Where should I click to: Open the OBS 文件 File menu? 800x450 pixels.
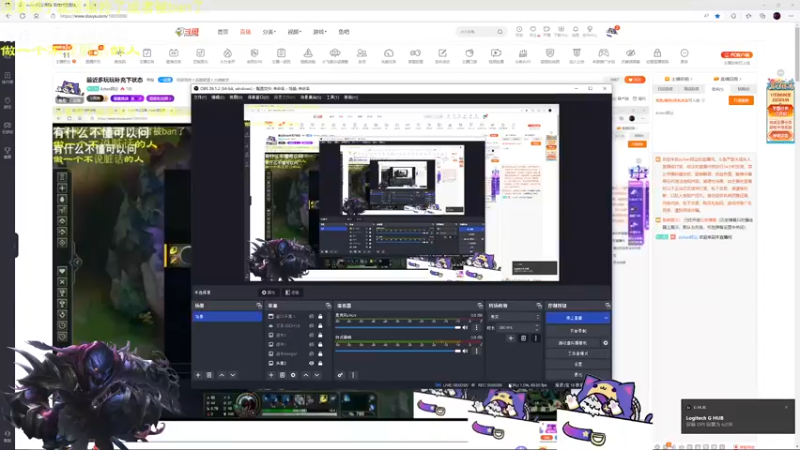(x=199, y=97)
